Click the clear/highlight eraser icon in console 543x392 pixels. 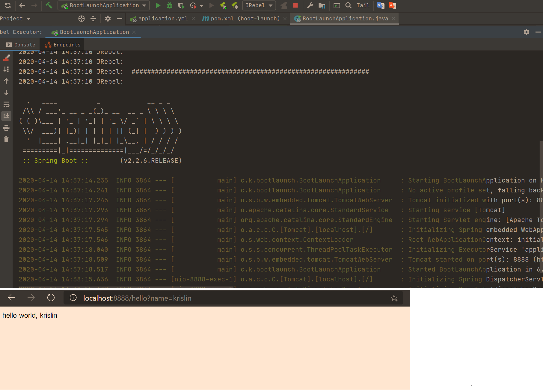click(6, 57)
